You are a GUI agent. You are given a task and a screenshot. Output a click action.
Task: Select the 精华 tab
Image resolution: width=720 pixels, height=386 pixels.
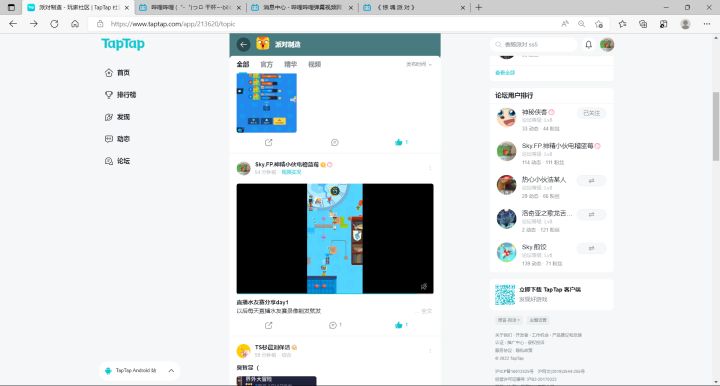pyautogui.click(x=290, y=64)
